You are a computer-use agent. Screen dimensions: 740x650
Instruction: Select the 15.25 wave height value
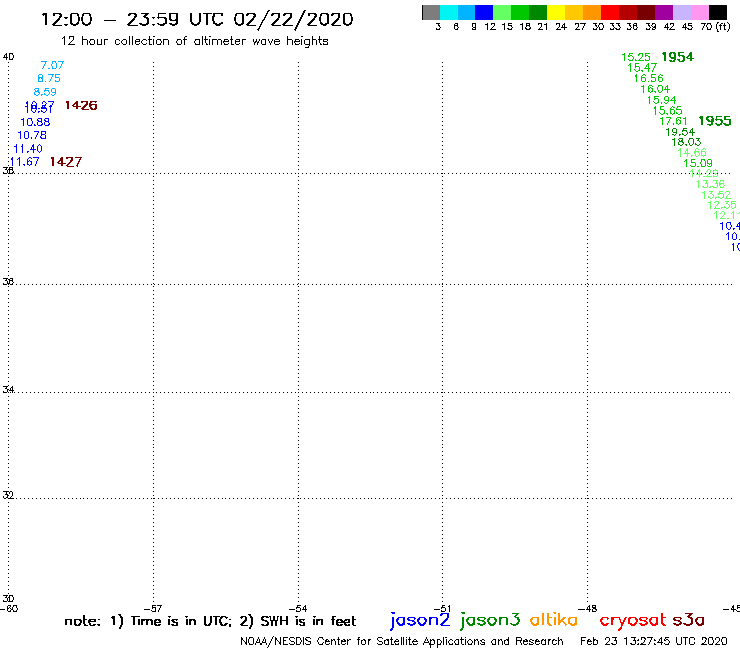636,57
